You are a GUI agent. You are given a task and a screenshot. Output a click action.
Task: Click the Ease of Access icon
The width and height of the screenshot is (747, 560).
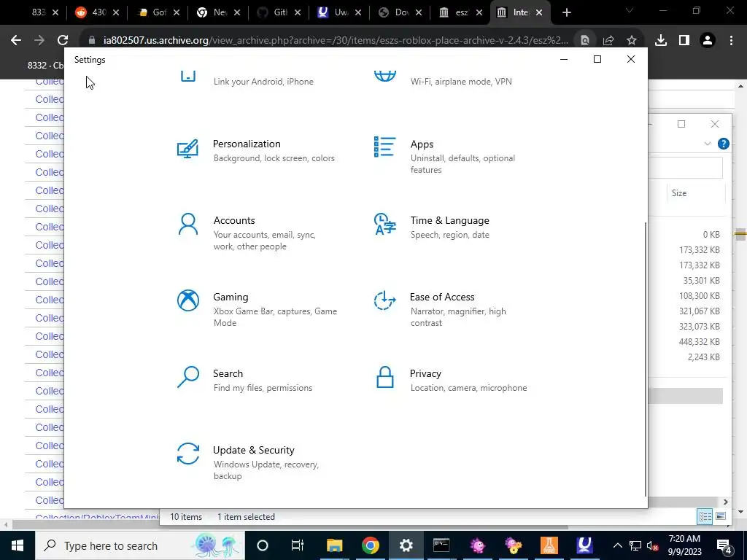(384, 300)
